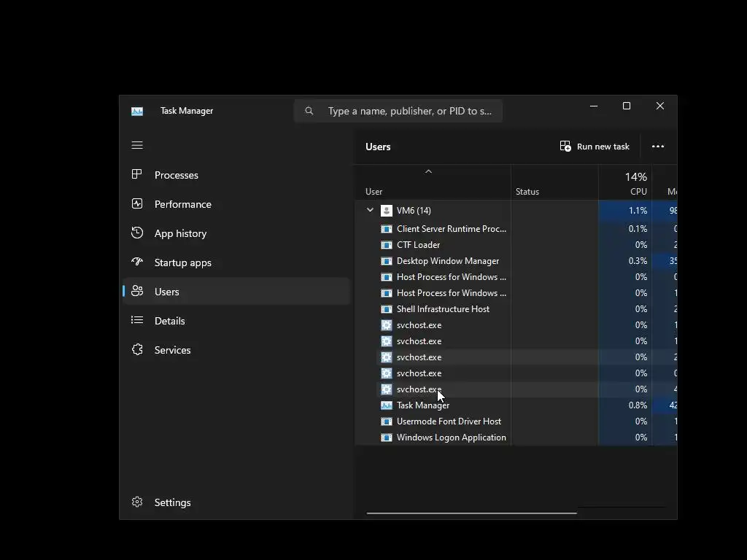Click the VM6 user avatar icon
Viewport: 747px width, 560px height.
pyautogui.click(x=387, y=211)
